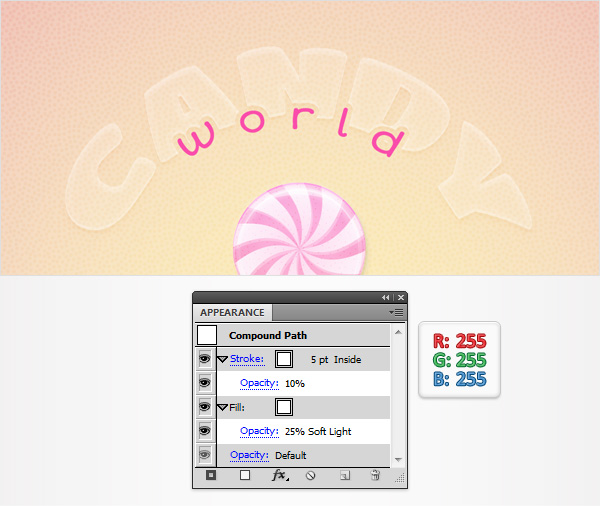Collapse the Stroke attribute triangle
Viewport: 600px width, 506px height.
click(222, 359)
